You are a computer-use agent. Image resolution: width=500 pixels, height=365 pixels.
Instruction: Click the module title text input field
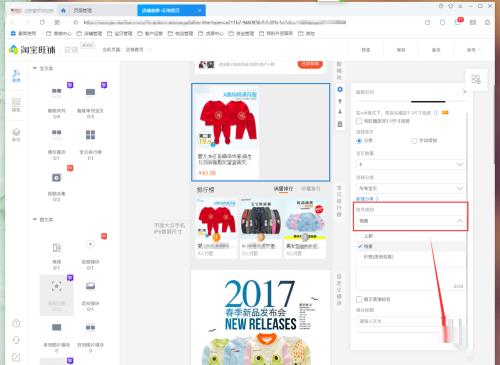(400, 321)
